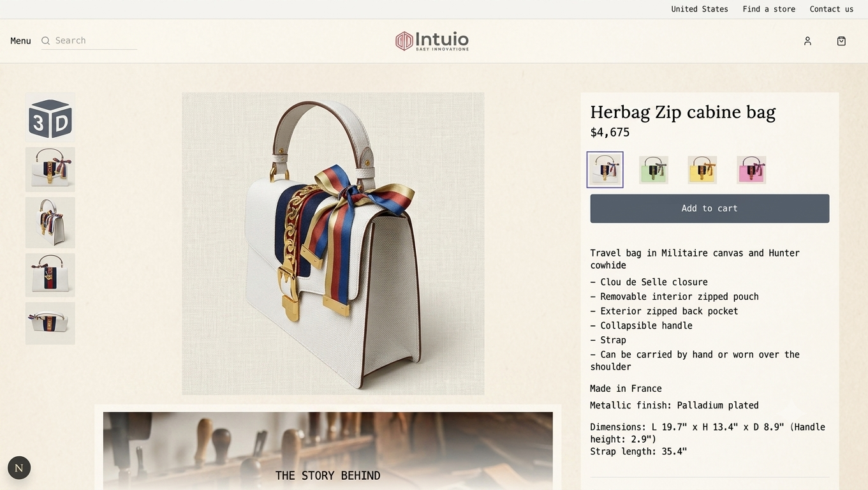Click Exterior zipped back pocket text

click(664, 311)
